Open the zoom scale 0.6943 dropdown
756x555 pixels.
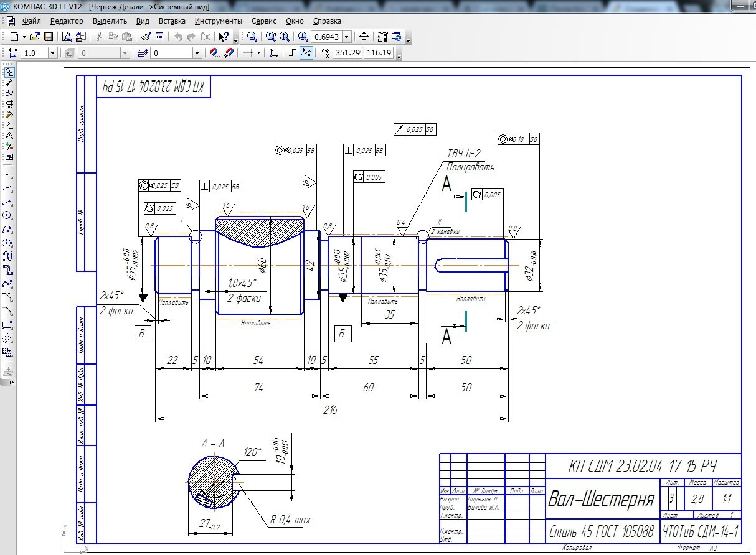[x=347, y=37]
